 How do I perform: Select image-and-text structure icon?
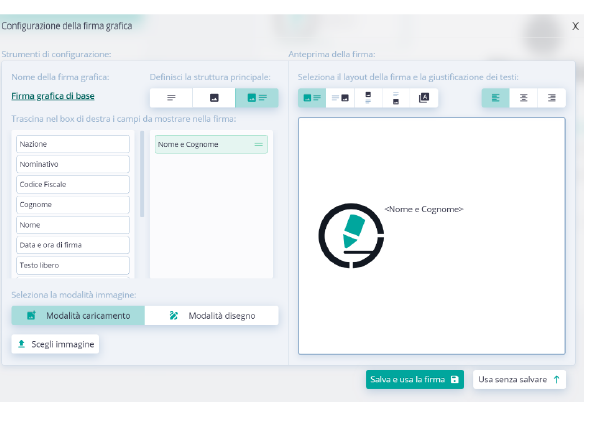[x=257, y=98]
